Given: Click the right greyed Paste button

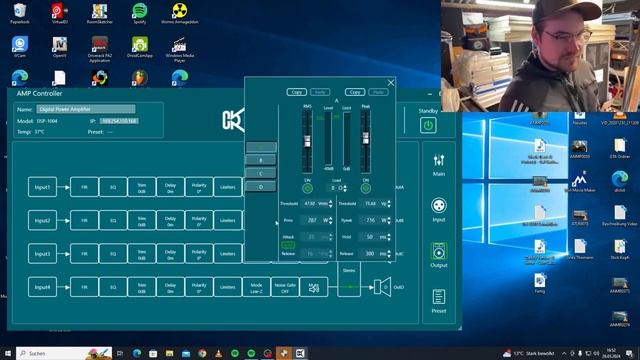Looking at the screenshot, I should pos(378,92).
